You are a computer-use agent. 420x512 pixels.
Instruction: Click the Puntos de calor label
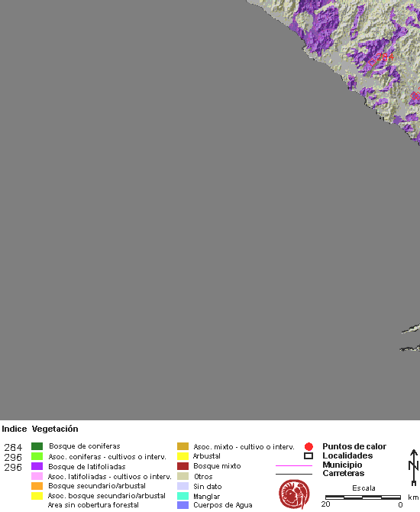(354, 446)
